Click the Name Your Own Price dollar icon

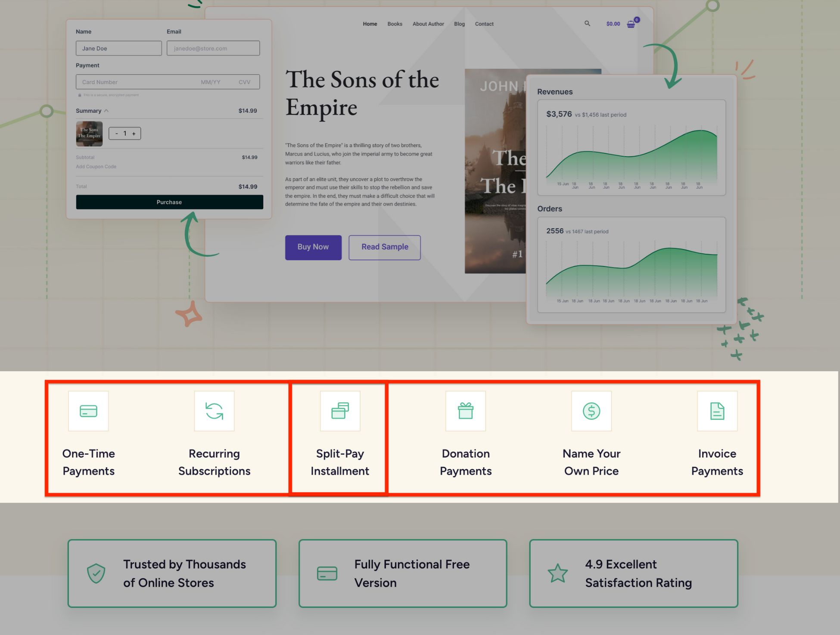pyautogui.click(x=591, y=411)
